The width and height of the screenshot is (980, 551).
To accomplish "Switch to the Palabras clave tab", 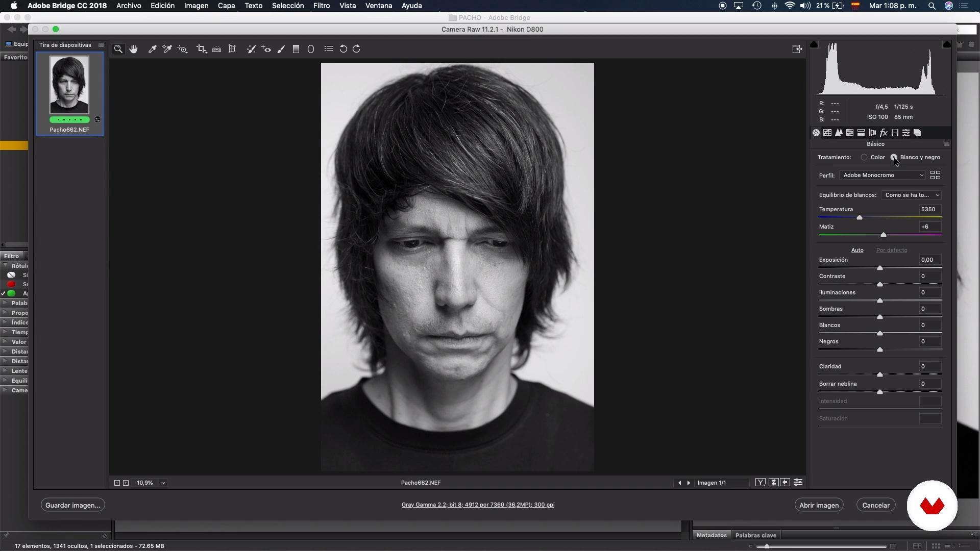I will click(755, 535).
